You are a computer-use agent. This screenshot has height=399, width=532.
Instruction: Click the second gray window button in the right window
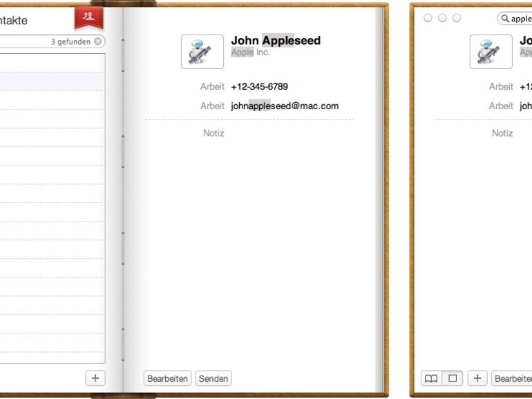(442, 18)
